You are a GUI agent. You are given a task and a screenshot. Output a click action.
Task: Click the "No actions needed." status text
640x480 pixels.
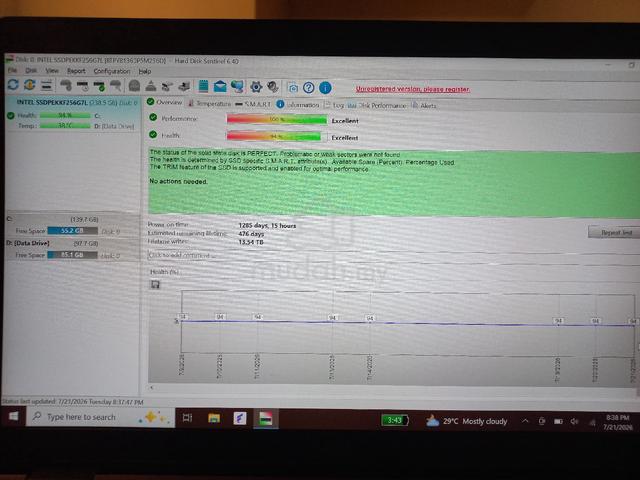click(x=178, y=181)
